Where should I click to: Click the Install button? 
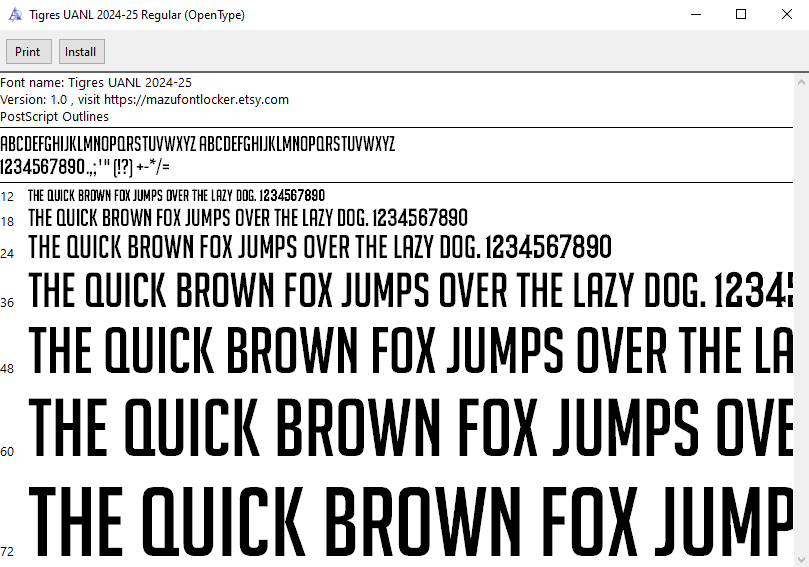pos(80,52)
